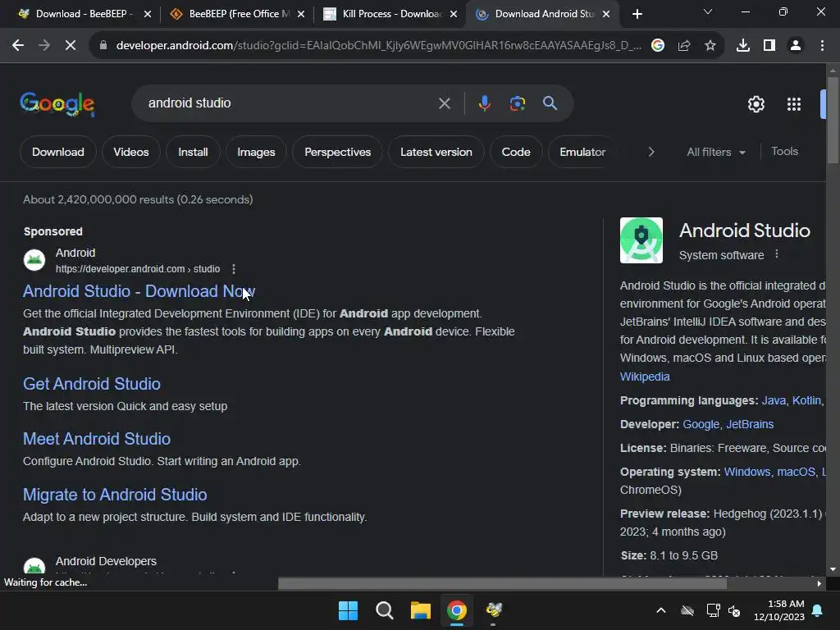Open ad options for the Android sponsored result

pyautogui.click(x=234, y=269)
